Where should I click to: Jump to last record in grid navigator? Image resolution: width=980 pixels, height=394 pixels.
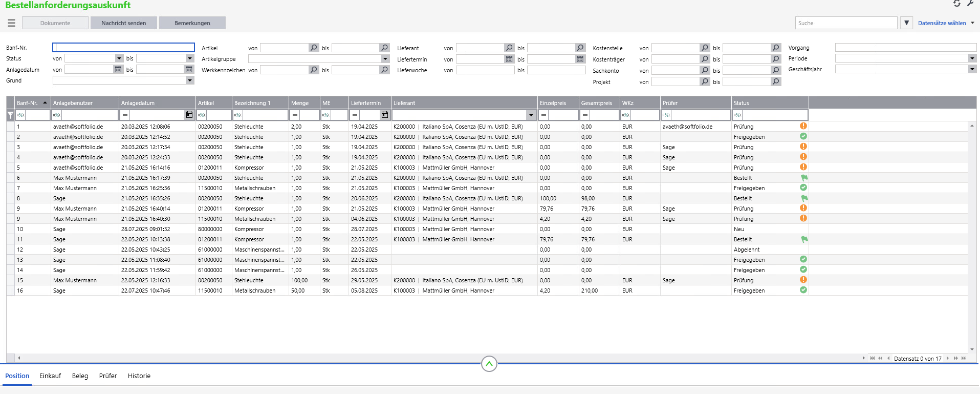click(964, 358)
